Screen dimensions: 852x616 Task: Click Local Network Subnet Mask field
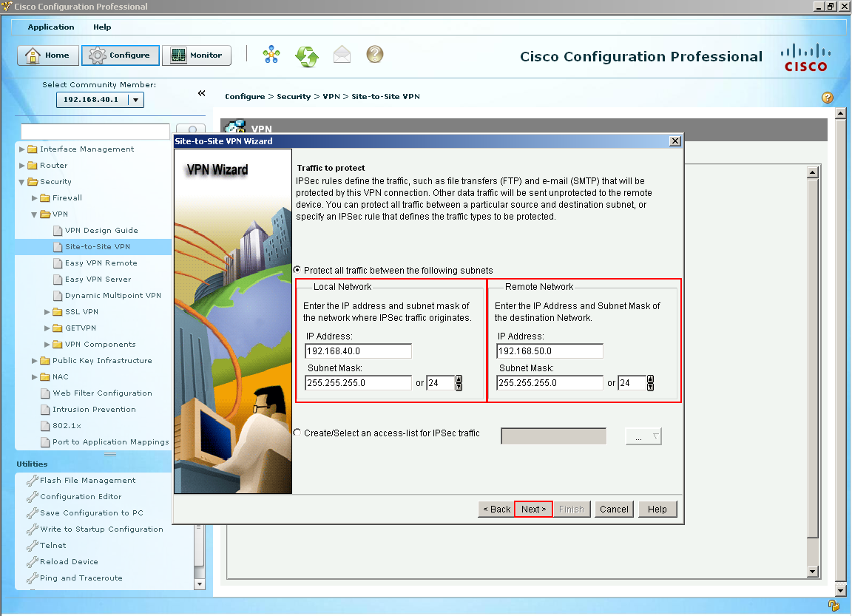tap(358, 383)
